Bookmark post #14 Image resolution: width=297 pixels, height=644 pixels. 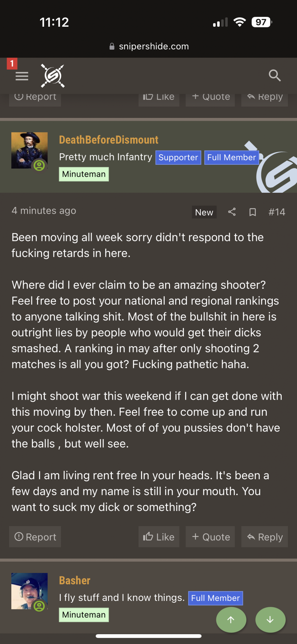252,212
